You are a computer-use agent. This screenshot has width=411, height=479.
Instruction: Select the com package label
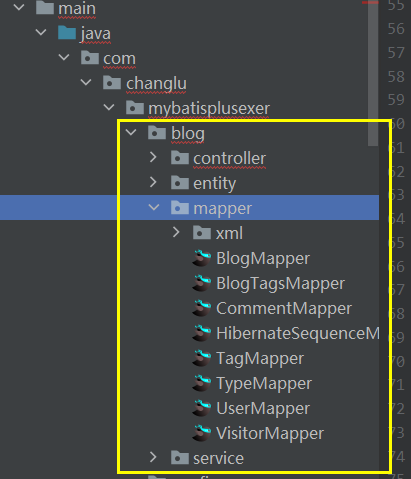119,59
